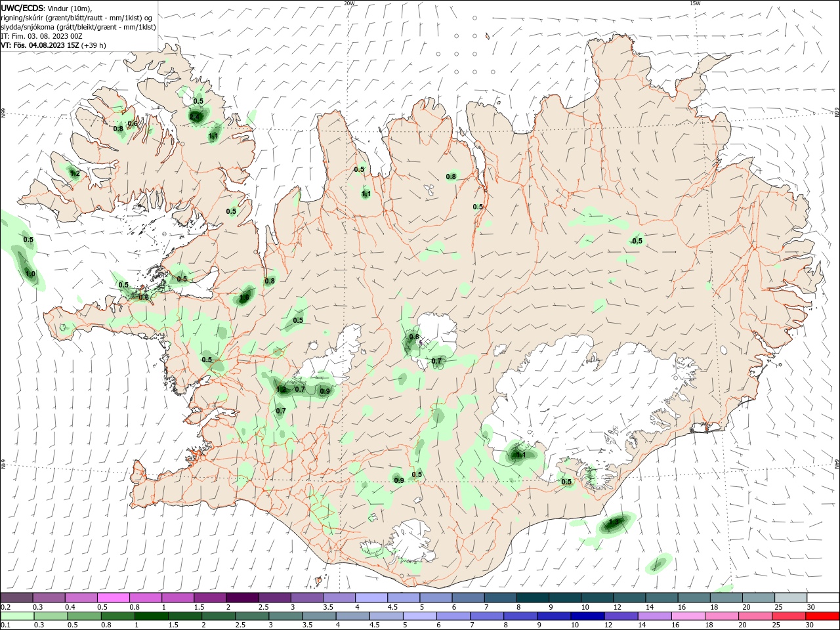Click the teal swatch labeled 12 in upper scale
The width and height of the screenshot is (840, 630).
tap(628, 598)
